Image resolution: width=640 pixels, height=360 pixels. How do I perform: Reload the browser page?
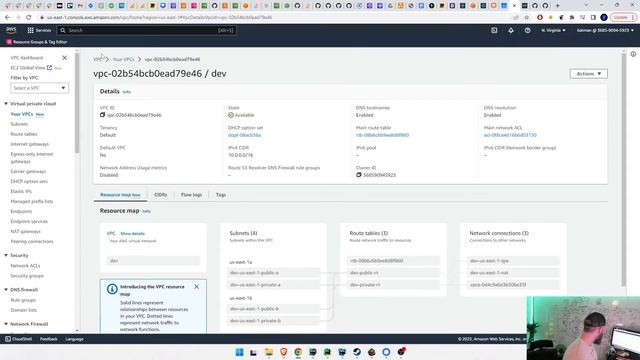point(29,18)
